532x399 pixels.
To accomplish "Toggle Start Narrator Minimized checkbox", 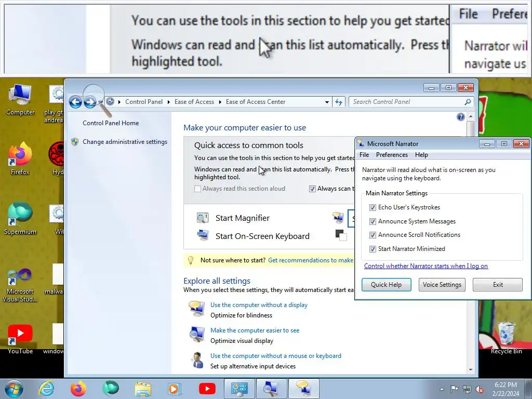I will [373, 249].
